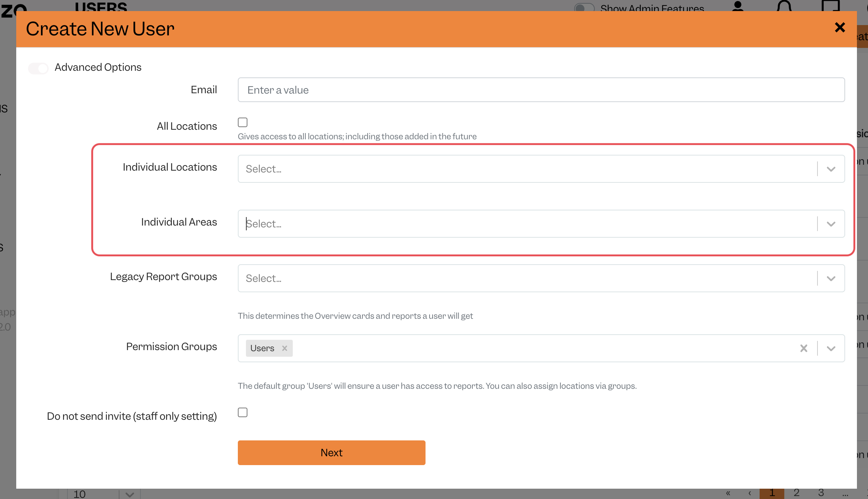Expand the Legacy Report Groups chevron arrow
This screenshot has height=499, width=868.
point(831,279)
